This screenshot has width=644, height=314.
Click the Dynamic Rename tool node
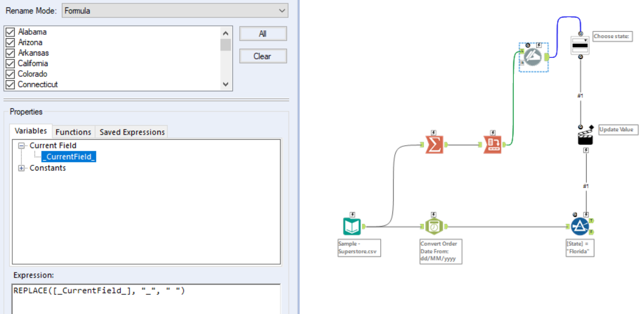[533, 57]
